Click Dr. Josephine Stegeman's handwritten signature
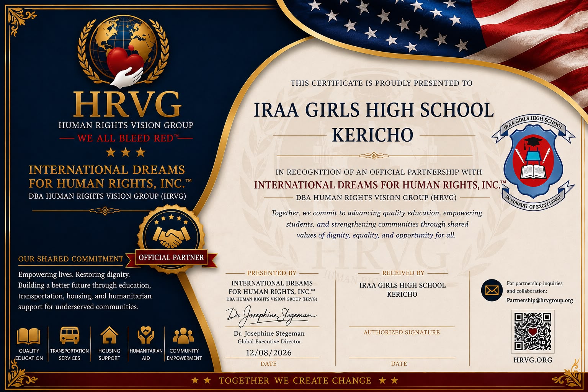This screenshot has height=392, width=588. click(x=272, y=316)
